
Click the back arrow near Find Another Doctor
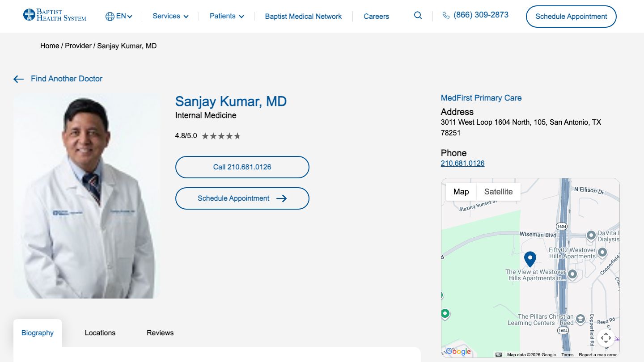[18, 79]
